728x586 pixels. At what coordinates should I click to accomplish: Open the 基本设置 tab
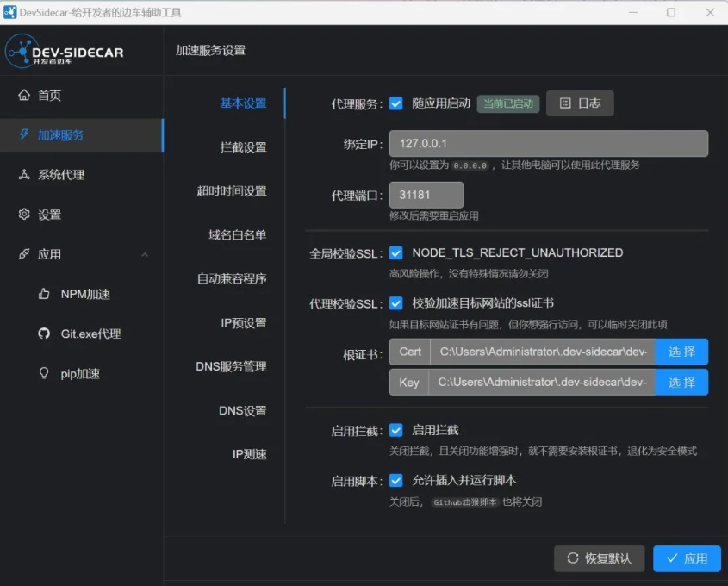(x=243, y=103)
